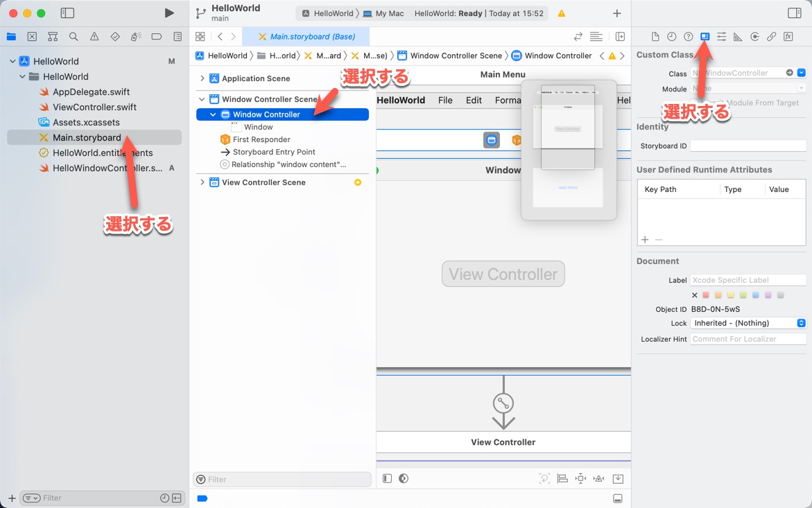Open the Module combo box
The image size is (812, 508).
click(x=748, y=89)
